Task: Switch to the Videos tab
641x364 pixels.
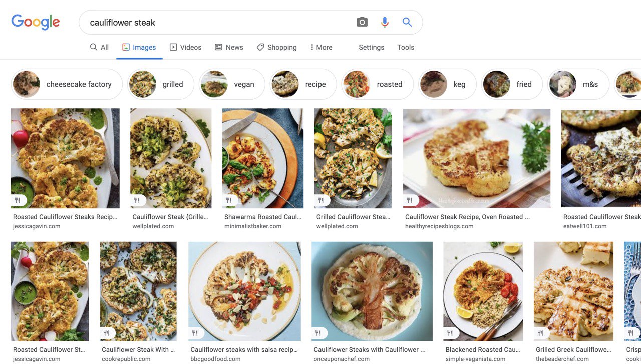Action: [185, 47]
